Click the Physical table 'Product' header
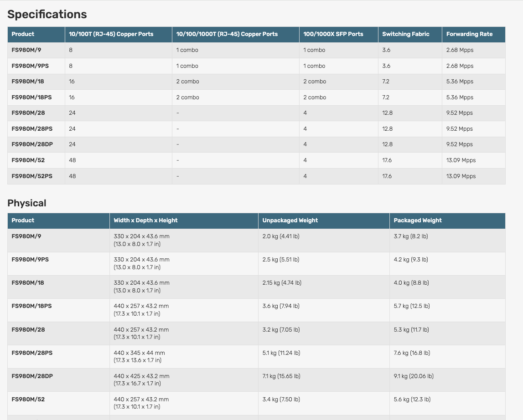The image size is (523, 420). click(23, 220)
